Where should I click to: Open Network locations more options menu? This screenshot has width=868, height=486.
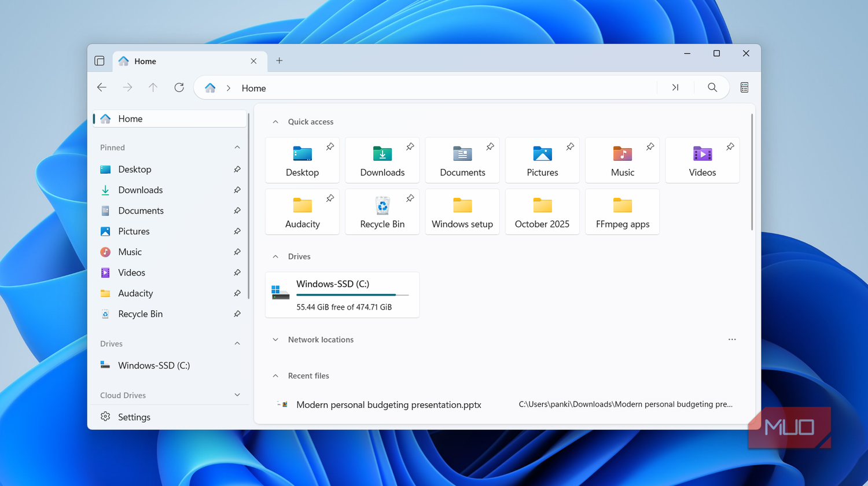click(x=732, y=340)
